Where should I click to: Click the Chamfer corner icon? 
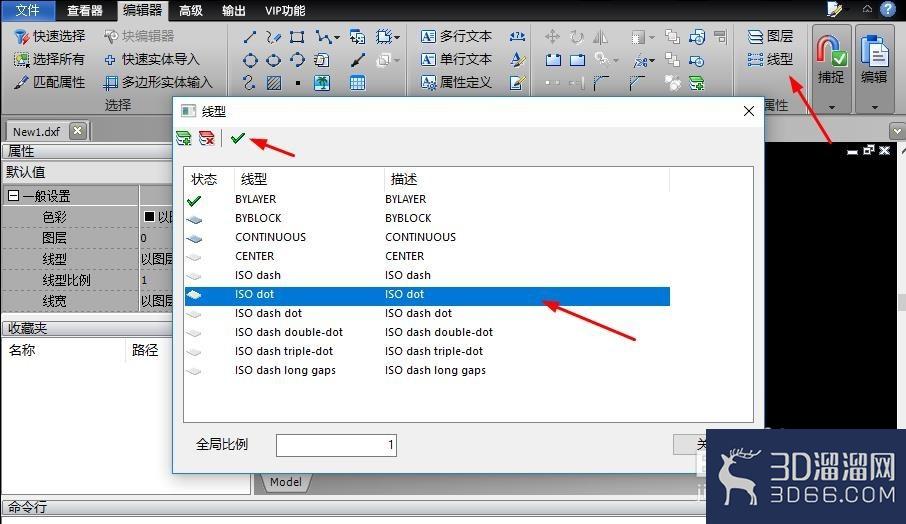(637, 83)
